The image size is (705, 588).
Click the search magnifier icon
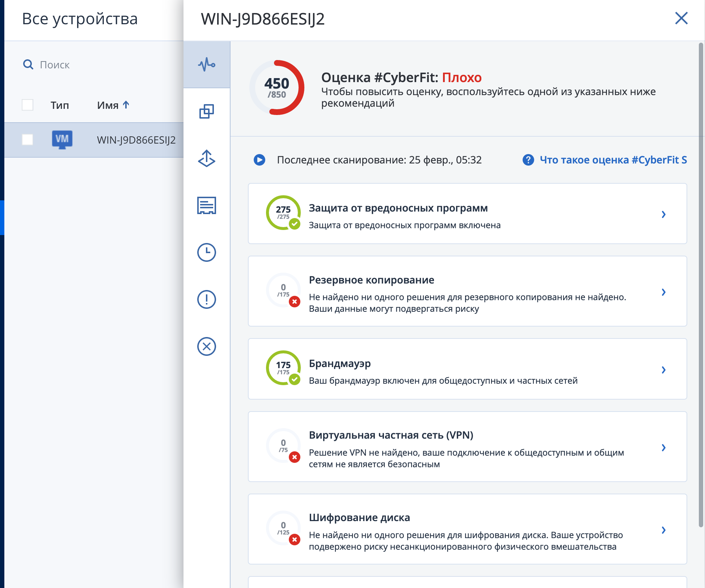(28, 65)
